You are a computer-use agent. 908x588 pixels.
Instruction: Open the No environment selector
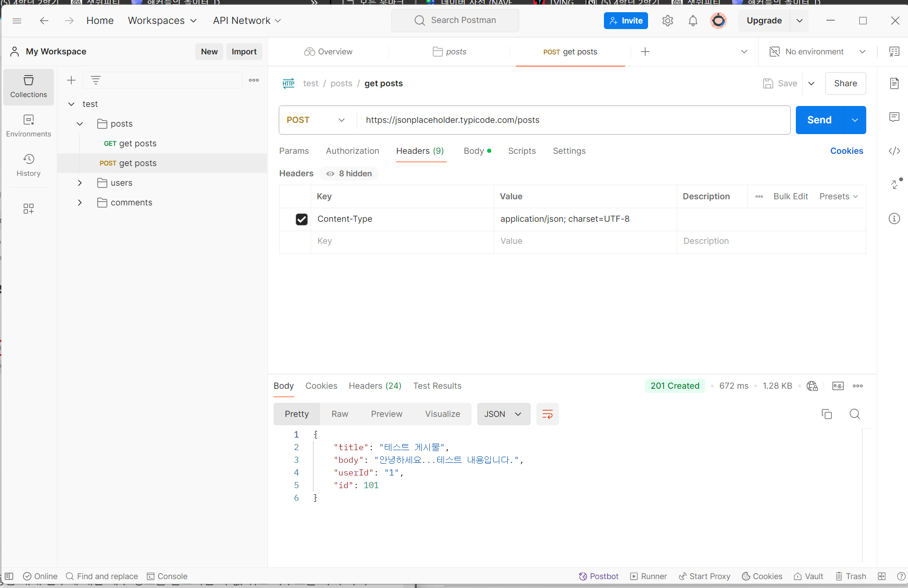coord(817,52)
